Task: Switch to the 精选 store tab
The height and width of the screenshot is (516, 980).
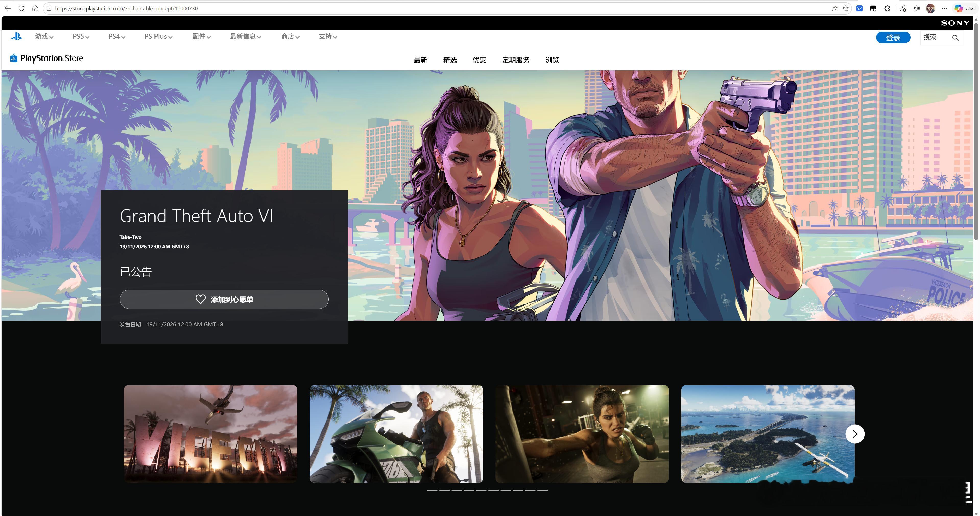Action: click(x=450, y=60)
